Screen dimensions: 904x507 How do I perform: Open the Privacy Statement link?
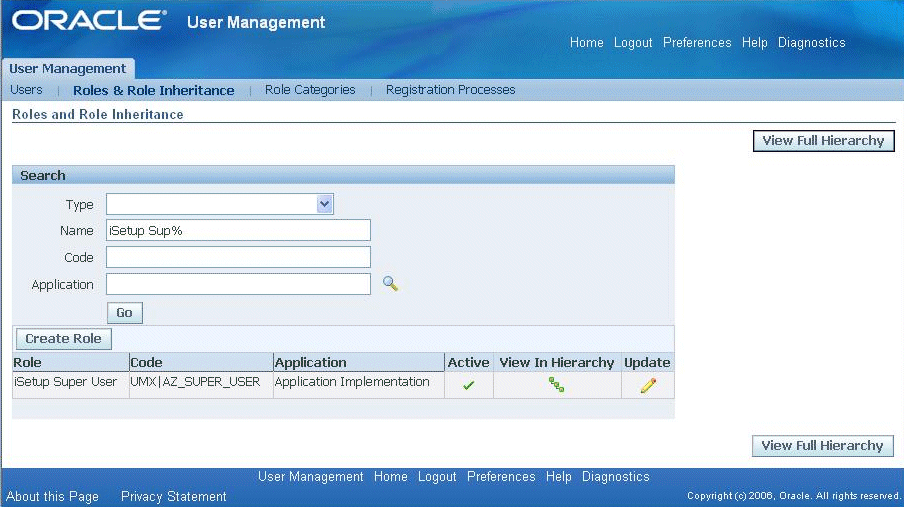click(x=174, y=497)
